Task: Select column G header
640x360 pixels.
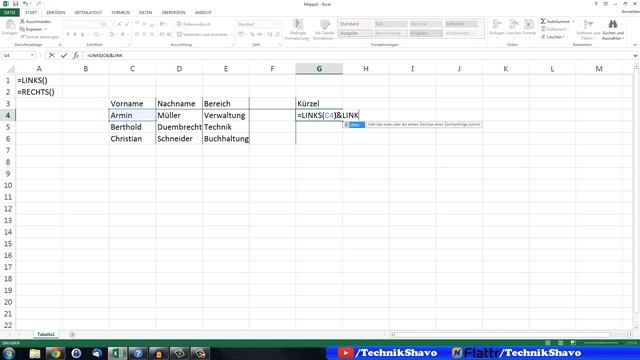Action: click(319, 69)
